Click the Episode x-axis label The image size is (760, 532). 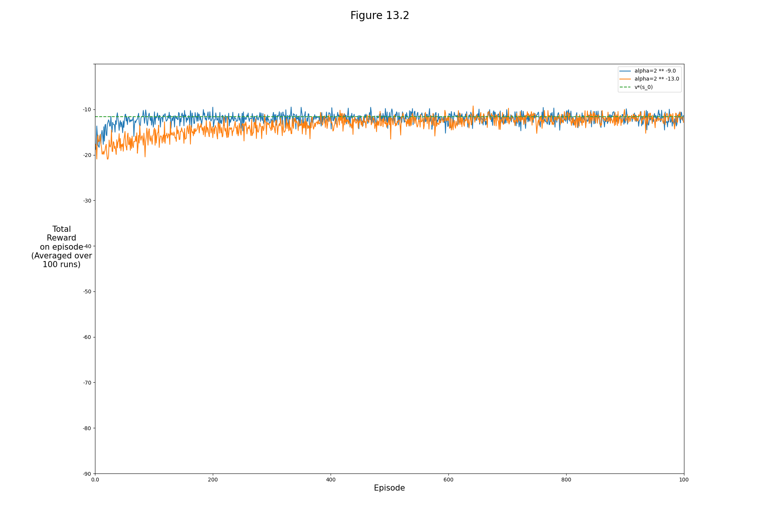click(389, 488)
